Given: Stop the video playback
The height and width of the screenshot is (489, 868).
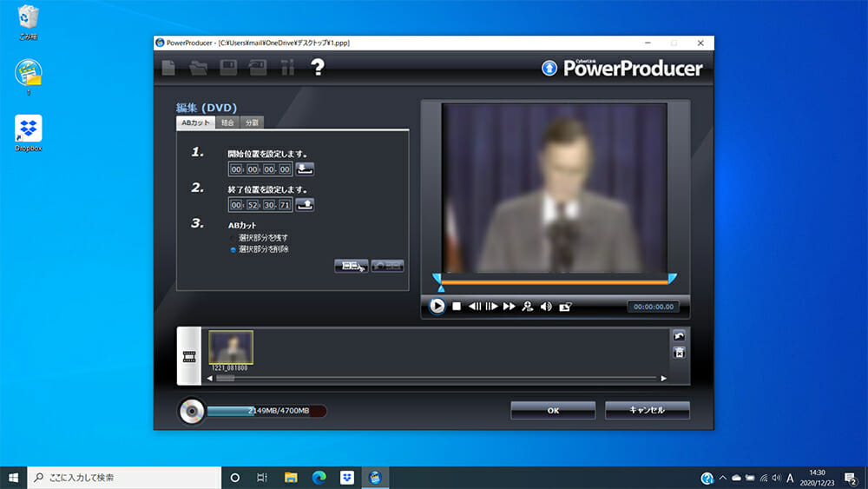Looking at the screenshot, I should [x=457, y=307].
